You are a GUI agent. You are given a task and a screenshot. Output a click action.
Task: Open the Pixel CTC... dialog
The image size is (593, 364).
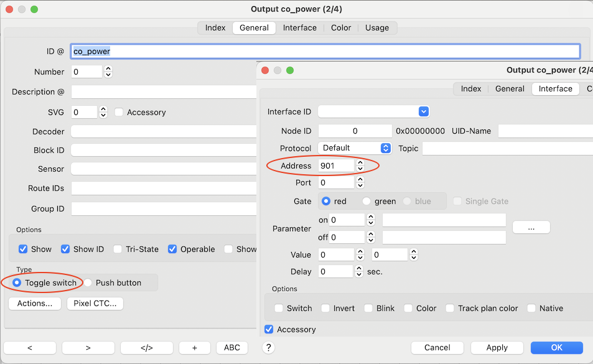pos(95,304)
